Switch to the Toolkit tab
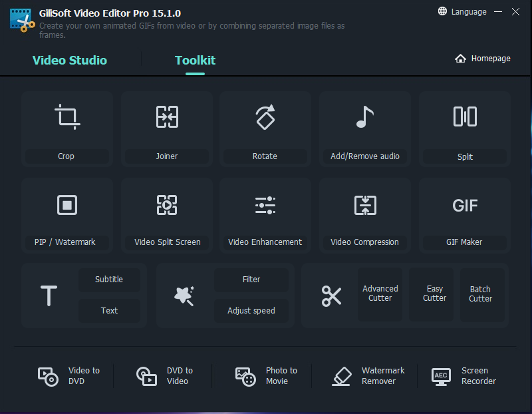The height and width of the screenshot is (414, 532). 195,60
